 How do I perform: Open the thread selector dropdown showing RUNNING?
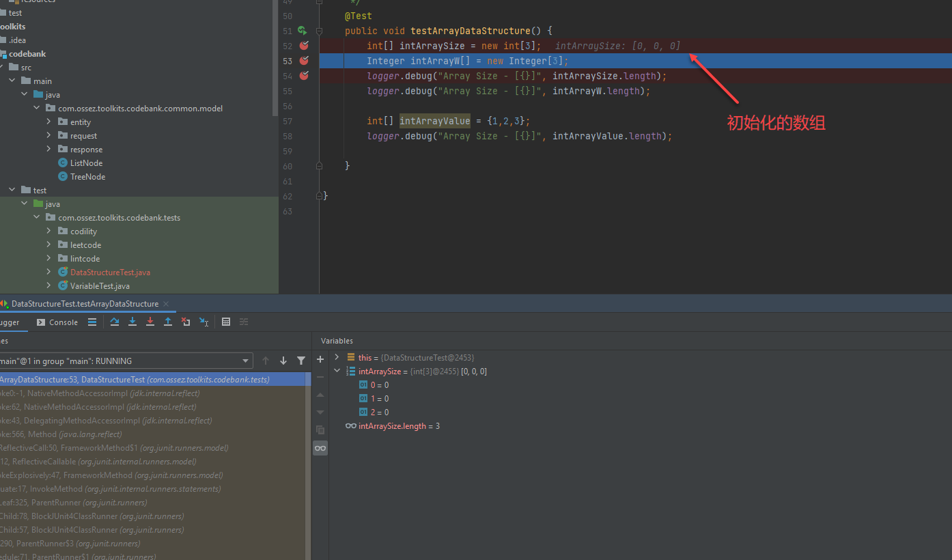pyautogui.click(x=125, y=361)
